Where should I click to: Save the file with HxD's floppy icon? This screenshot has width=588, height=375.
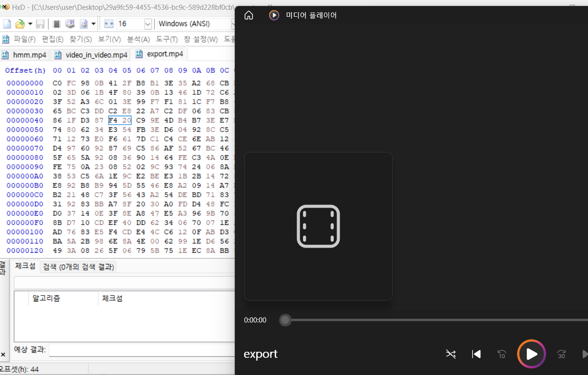click(40, 24)
